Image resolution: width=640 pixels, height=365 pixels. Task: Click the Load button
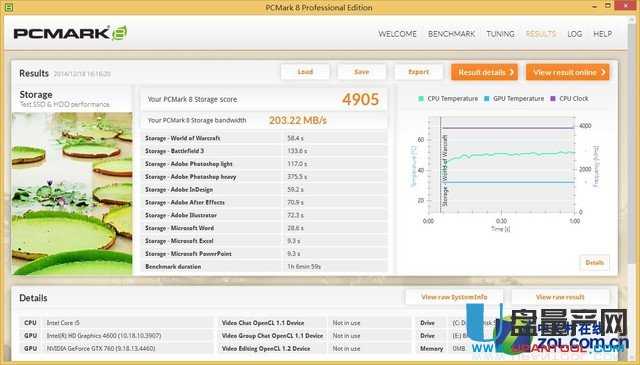pos(305,72)
